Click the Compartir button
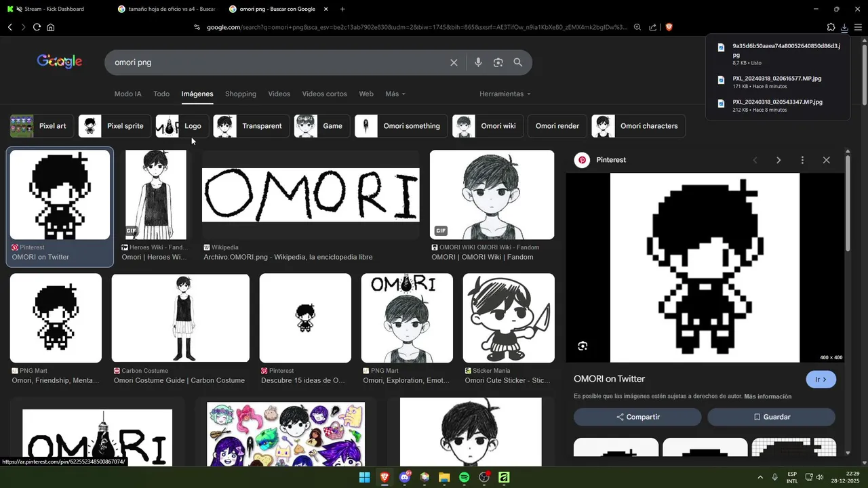 [x=637, y=417]
